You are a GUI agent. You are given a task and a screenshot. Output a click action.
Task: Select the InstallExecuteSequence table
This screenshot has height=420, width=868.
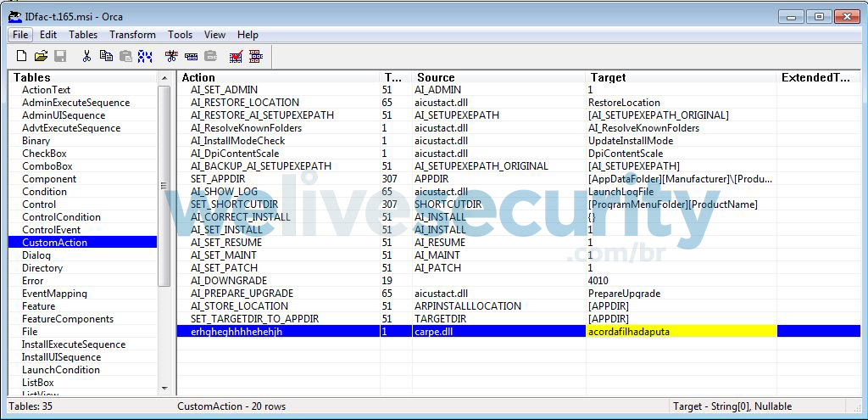[x=74, y=344]
